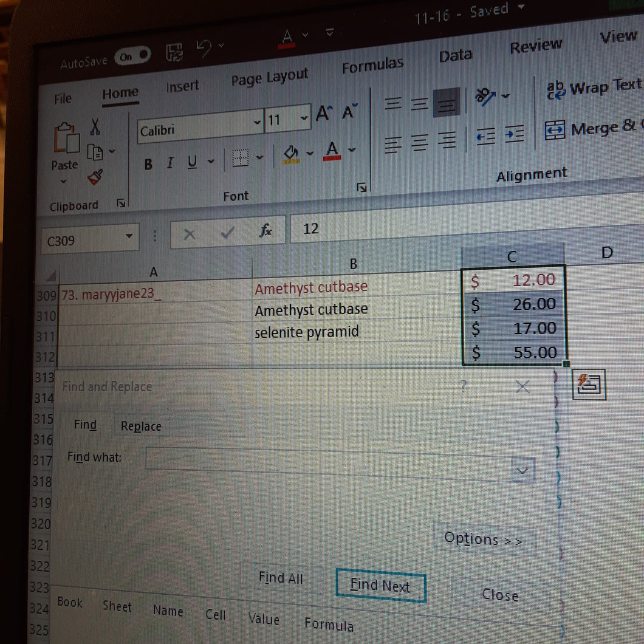Switch to Replace tab in dialog
Image resolution: width=644 pixels, height=644 pixels.
coord(141,426)
